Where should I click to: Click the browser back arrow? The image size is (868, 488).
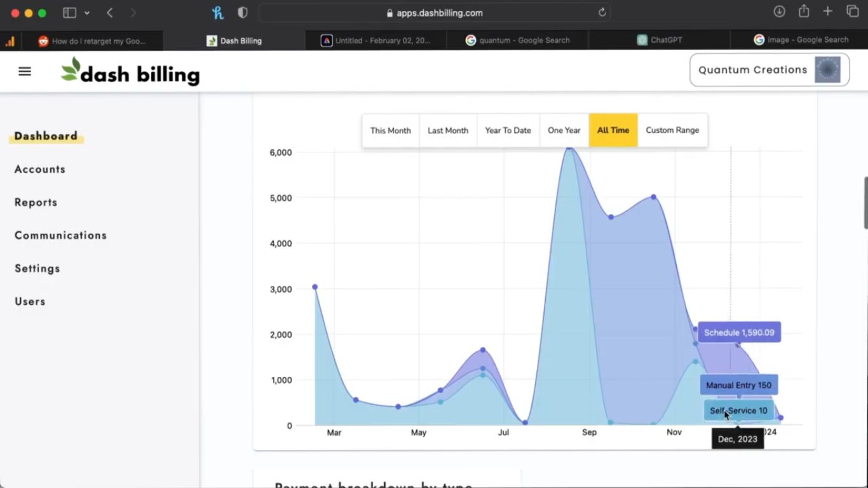(110, 13)
